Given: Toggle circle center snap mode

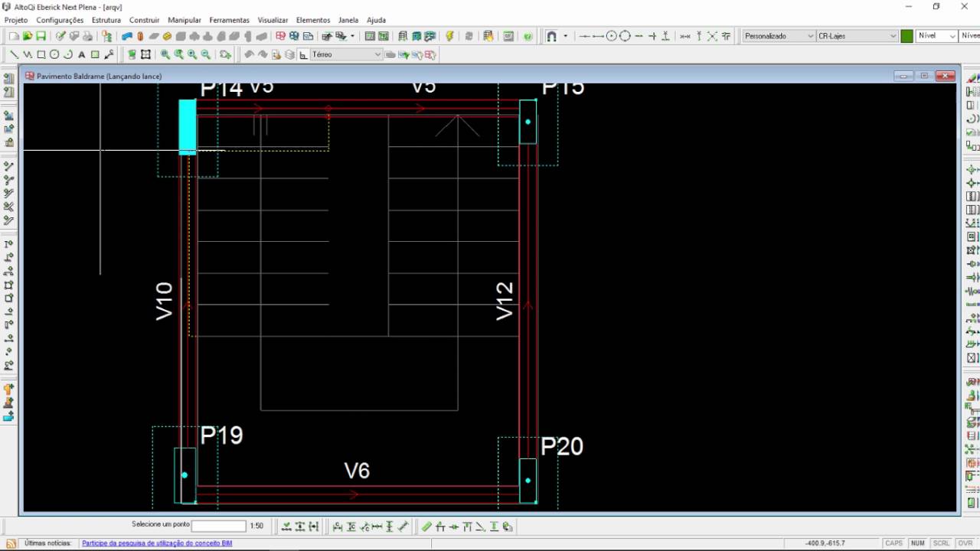Looking at the screenshot, I should (612, 36).
